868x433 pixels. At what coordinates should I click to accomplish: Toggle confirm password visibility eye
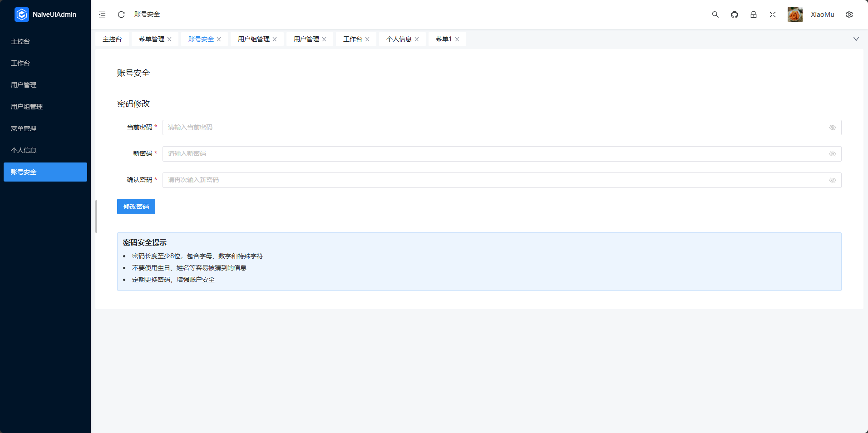coord(832,180)
